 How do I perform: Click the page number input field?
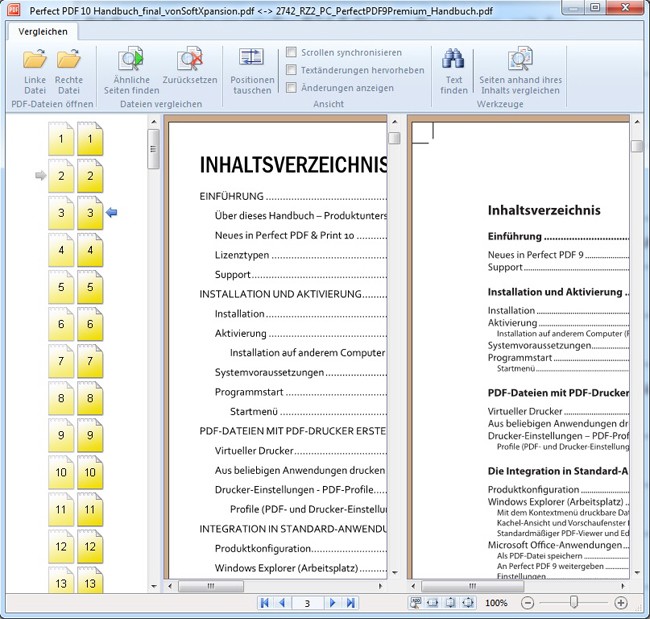307,603
